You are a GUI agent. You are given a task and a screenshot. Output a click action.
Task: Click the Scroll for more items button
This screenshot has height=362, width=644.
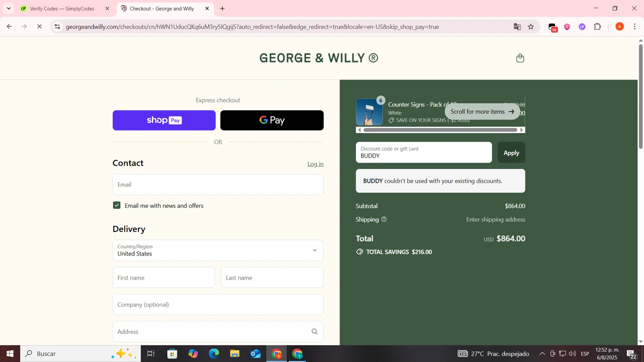tap(482, 112)
